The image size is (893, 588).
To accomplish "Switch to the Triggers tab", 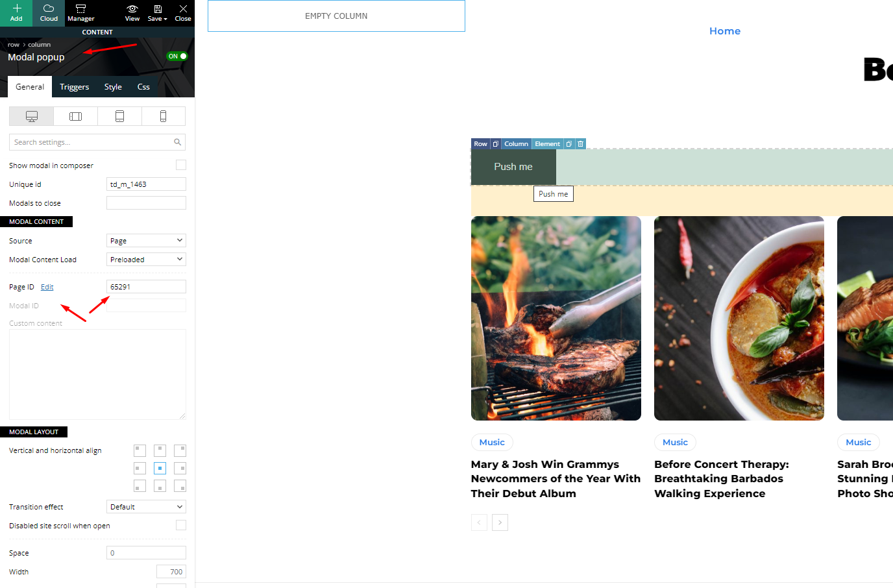I will point(75,87).
